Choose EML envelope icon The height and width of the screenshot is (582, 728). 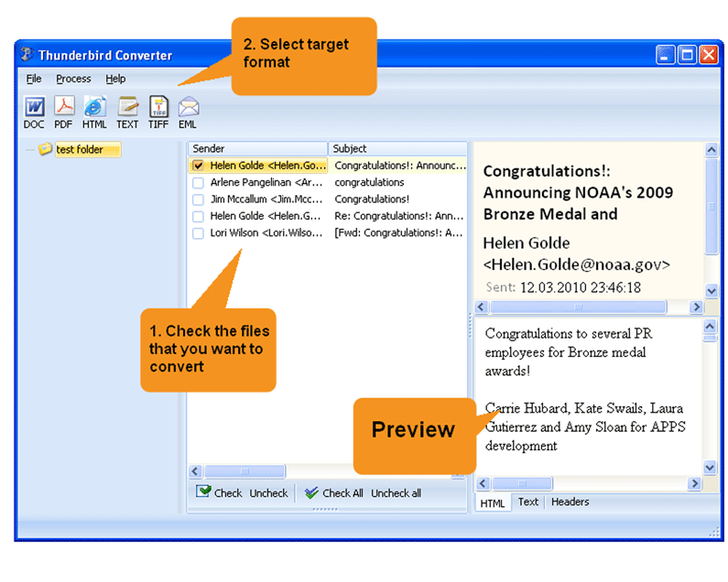[x=188, y=107]
